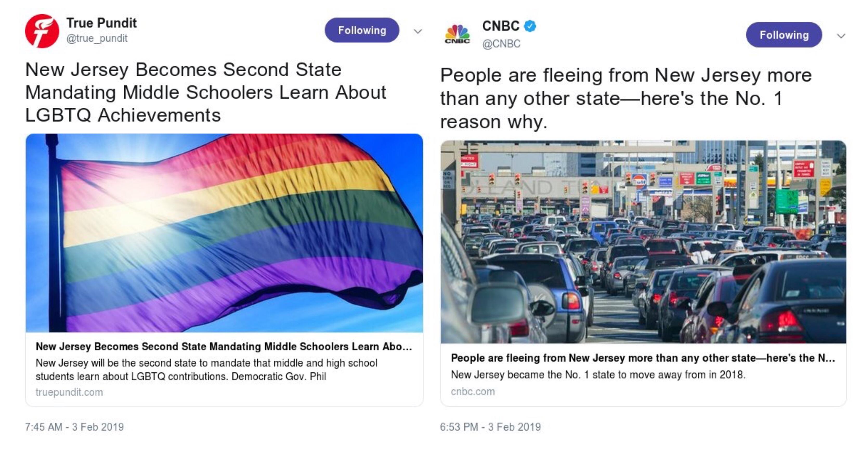Expand the True Pundit tweet options chevron
The image size is (868, 452).
tap(418, 31)
